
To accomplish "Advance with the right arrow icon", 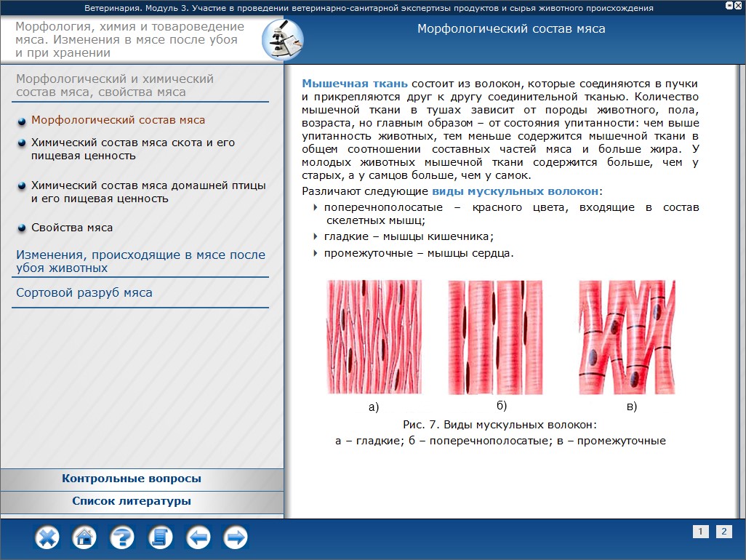I will [236, 538].
